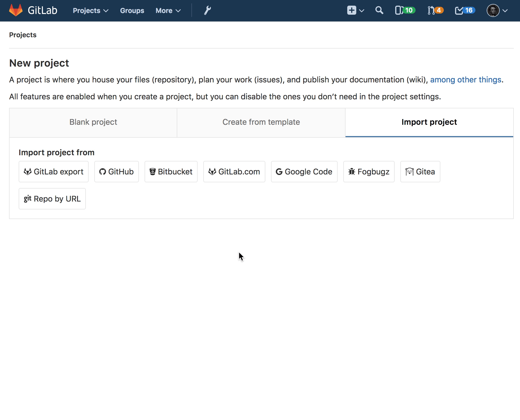Expand the new item plus dropdown arrow
Viewport: 520px width, 420px height.
click(x=362, y=11)
